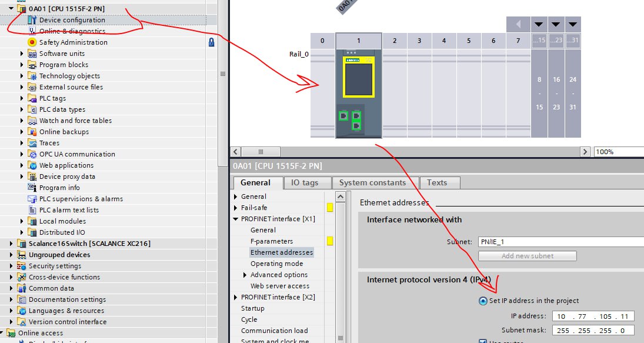The image size is (644, 343).
Task: Click the Local modules icon
Action: 32,221
